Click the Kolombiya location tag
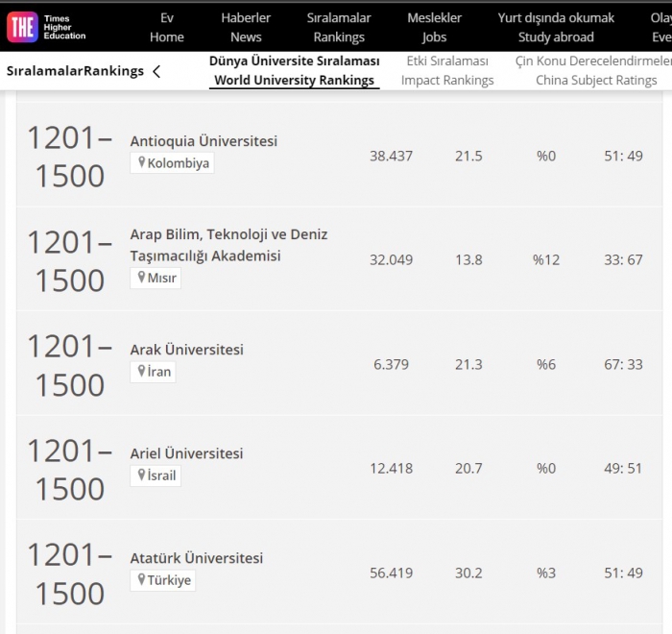The image size is (672, 634). tap(172, 163)
